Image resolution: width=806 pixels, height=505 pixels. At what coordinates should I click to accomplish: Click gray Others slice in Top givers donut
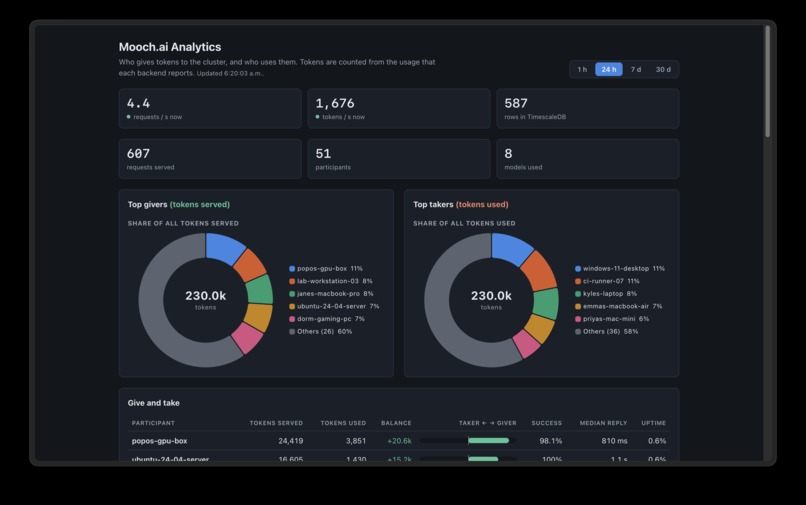(x=154, y=314)
